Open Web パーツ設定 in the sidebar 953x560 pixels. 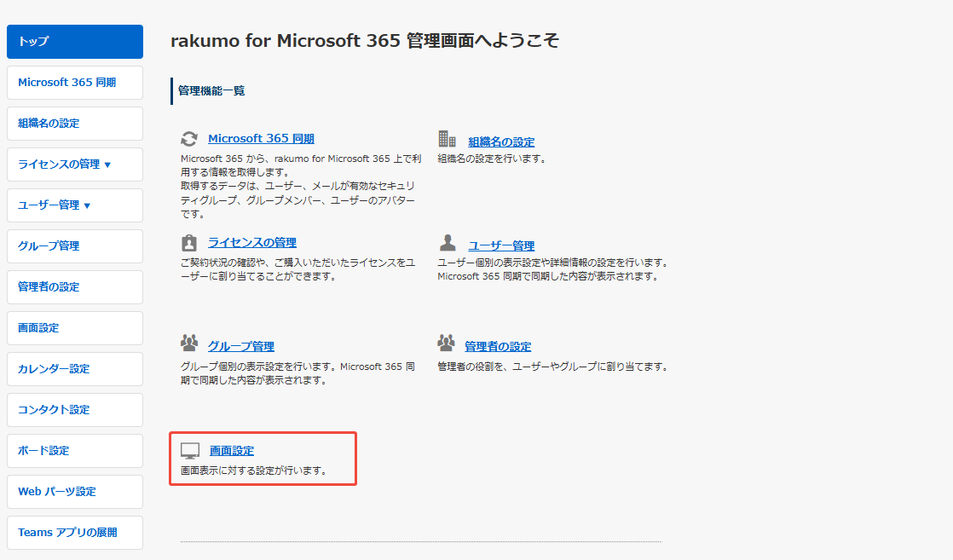[x=75, y=491]
